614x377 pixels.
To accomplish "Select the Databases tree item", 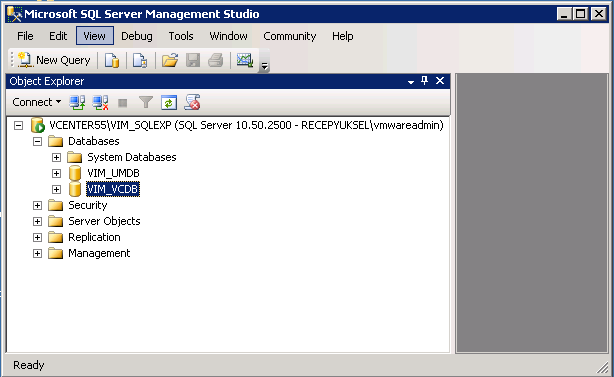I will (x=94, y=141).
